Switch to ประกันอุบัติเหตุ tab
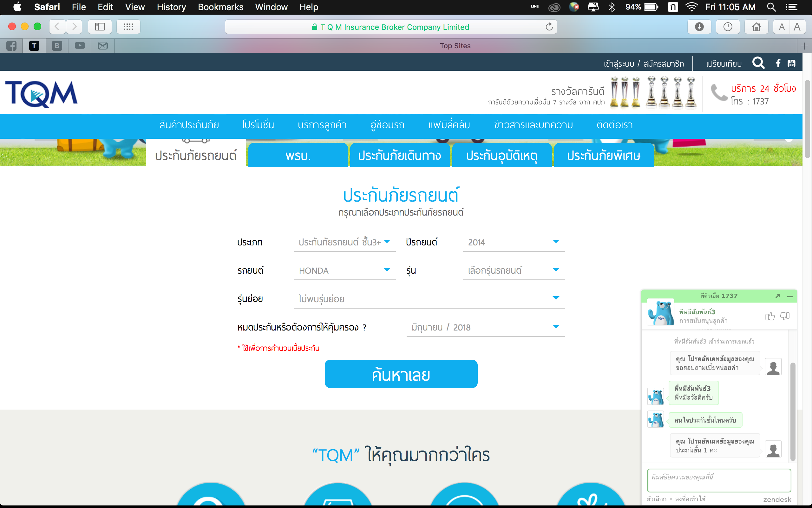 click(502, 155)
